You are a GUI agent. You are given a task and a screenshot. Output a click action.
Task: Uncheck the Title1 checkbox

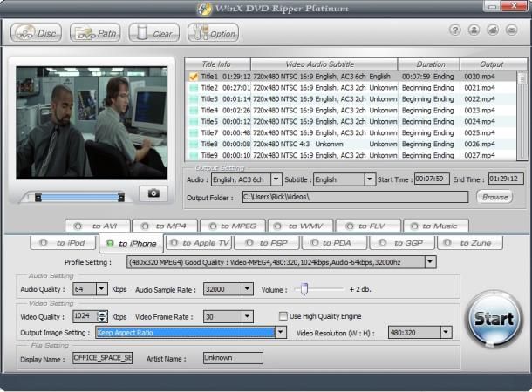tap(194, 77)
